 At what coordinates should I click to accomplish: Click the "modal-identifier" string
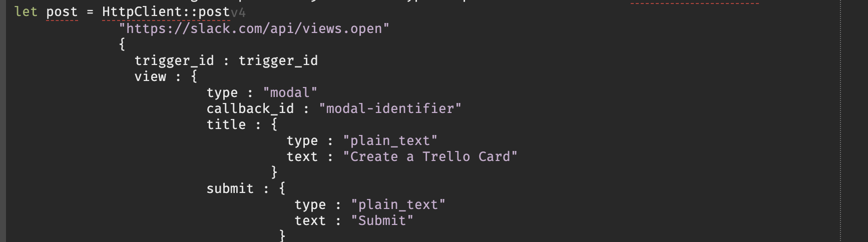[390, 108]
